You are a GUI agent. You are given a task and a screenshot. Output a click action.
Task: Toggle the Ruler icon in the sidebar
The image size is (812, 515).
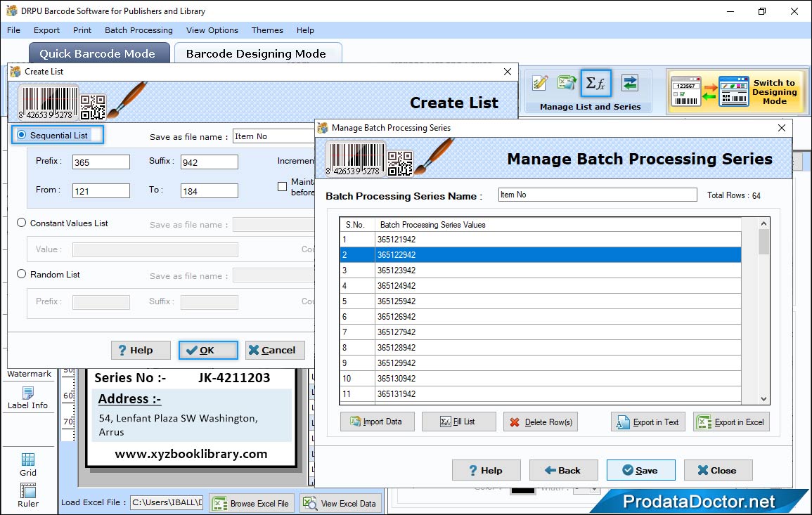tap(28, 495)
